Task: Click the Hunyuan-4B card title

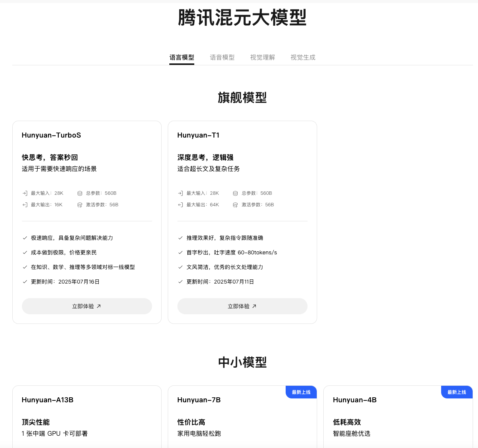Action: (x=355, y=400)
